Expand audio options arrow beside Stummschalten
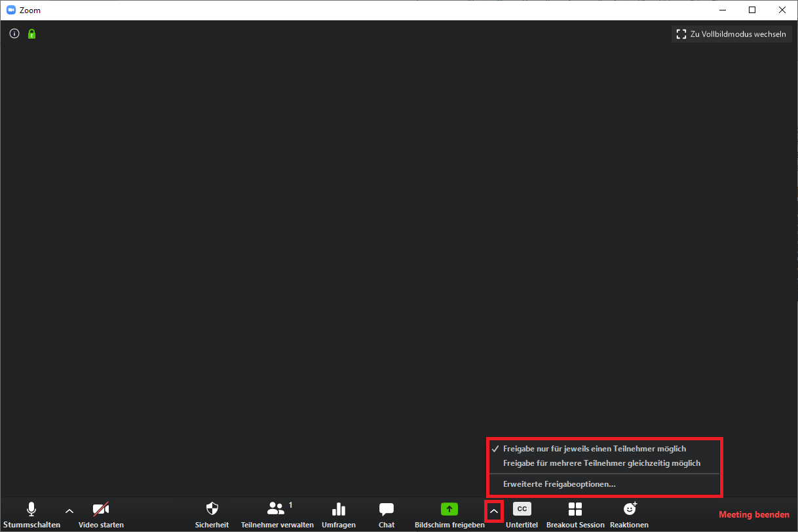This screenshot has width=798, height=532. [69, 511]
